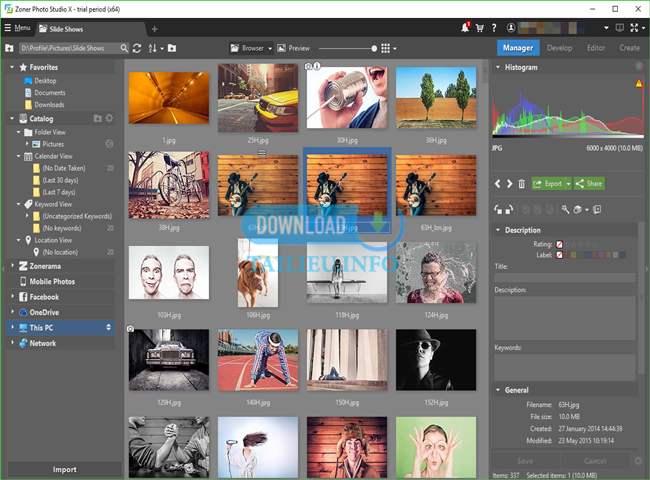
Task: Go to previous image arrow
Action: (497, 184)
